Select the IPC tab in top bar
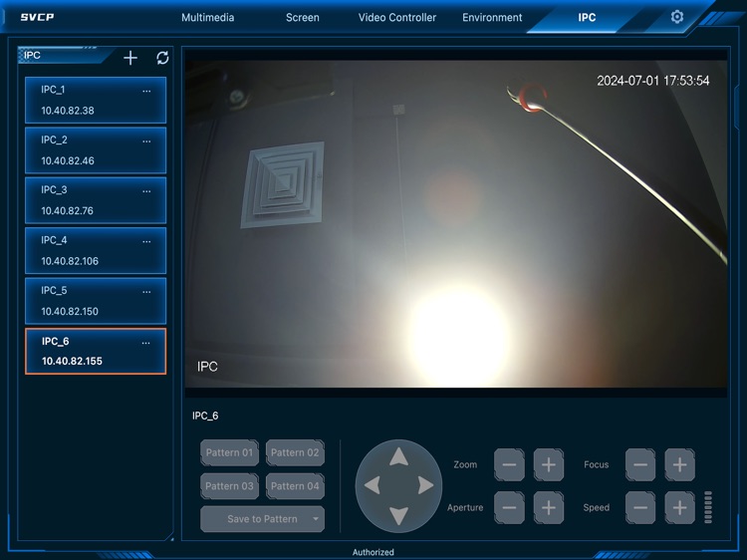Screen dimensions: 747x560 tap(587, 18)
